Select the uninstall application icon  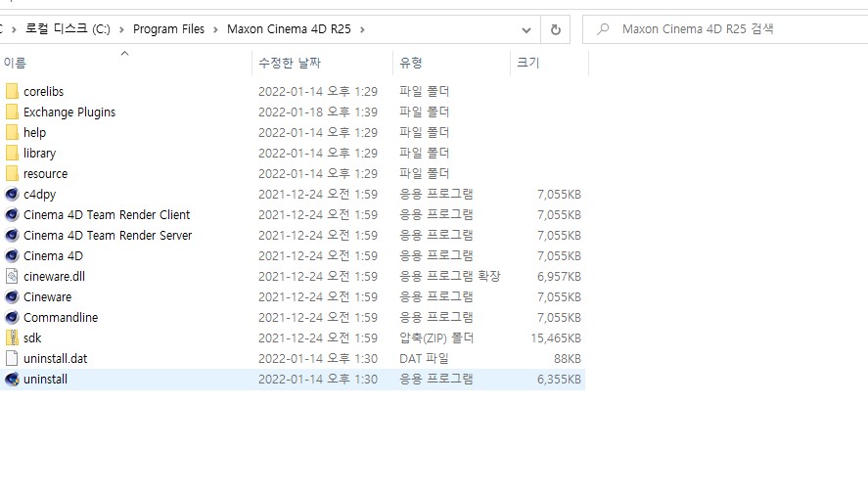click(12, 380)
